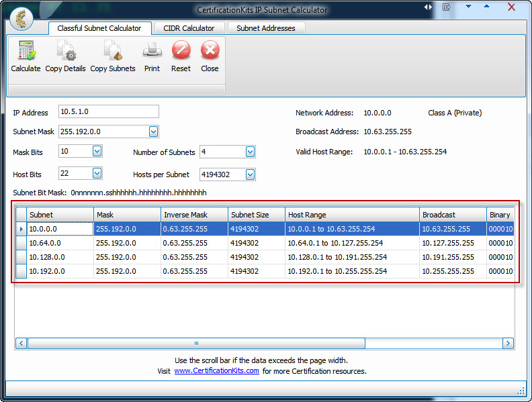Click the red Reset icon
This screenshot has width=532, height=402.
coord(181,50)
